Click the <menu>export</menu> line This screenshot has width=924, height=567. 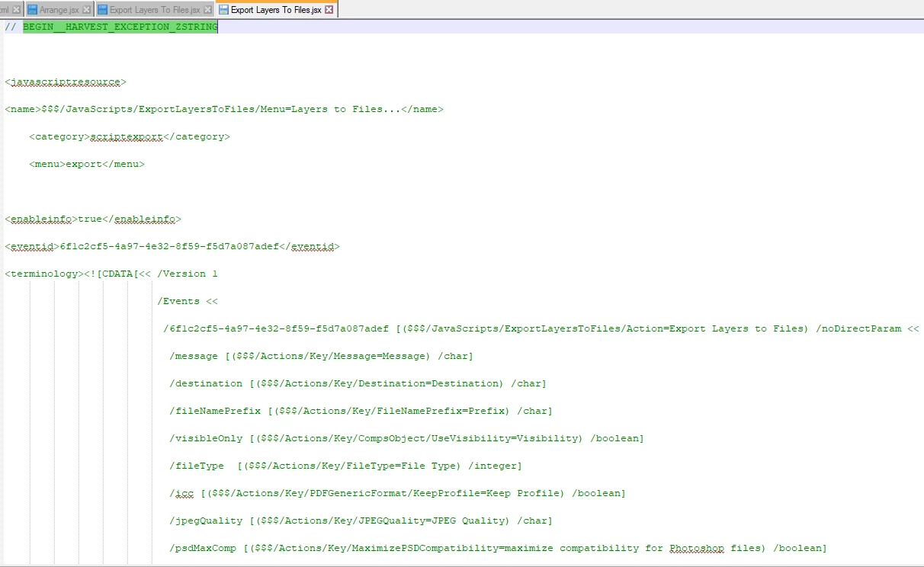click(x=87, y=164)
